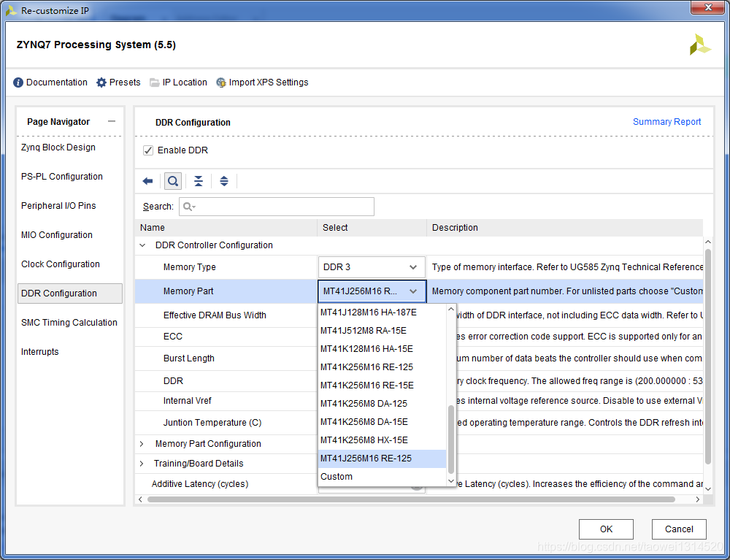Go to Zynq Block Design page

click(x=58, y=147)
